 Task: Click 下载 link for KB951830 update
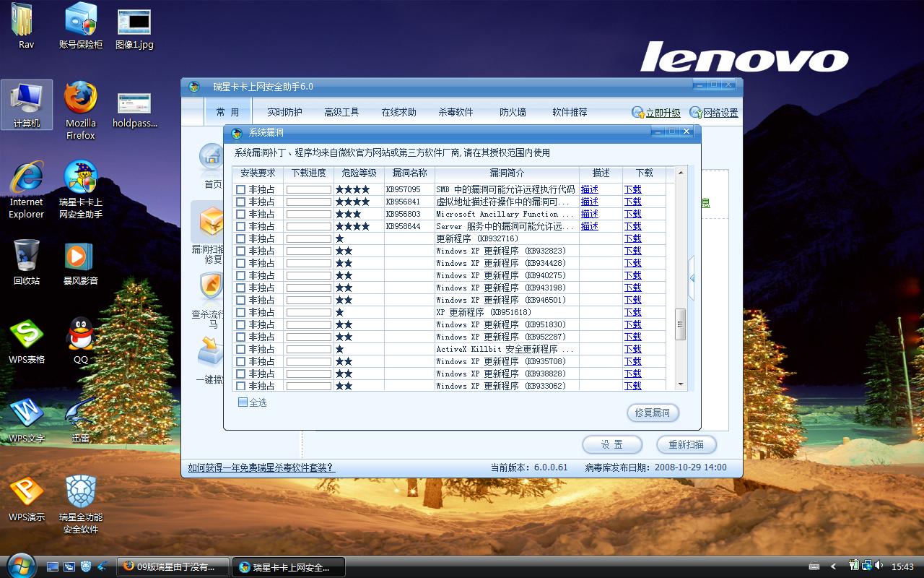633,324
